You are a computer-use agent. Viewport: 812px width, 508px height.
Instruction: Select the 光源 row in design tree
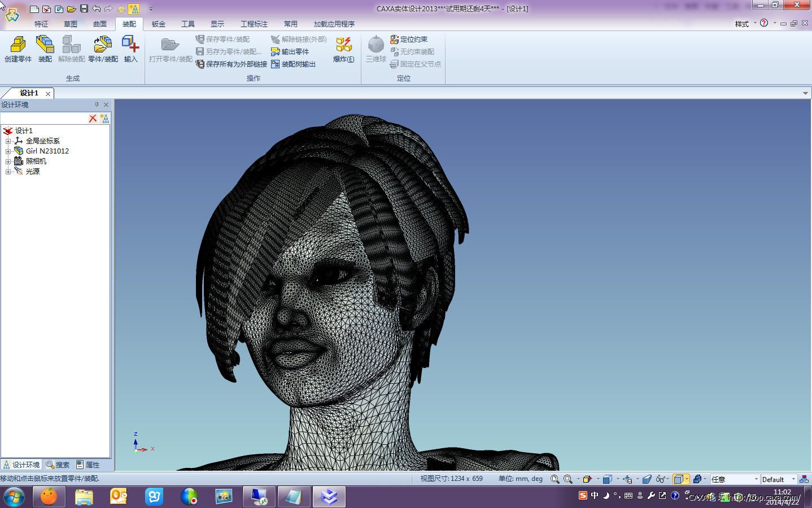pos(33,171)
